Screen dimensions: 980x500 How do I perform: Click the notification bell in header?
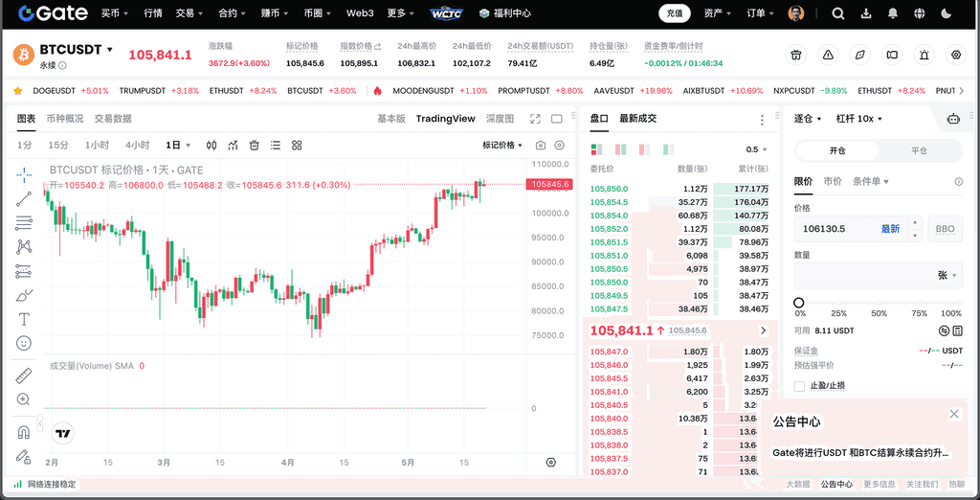click(x=892, y=13)
